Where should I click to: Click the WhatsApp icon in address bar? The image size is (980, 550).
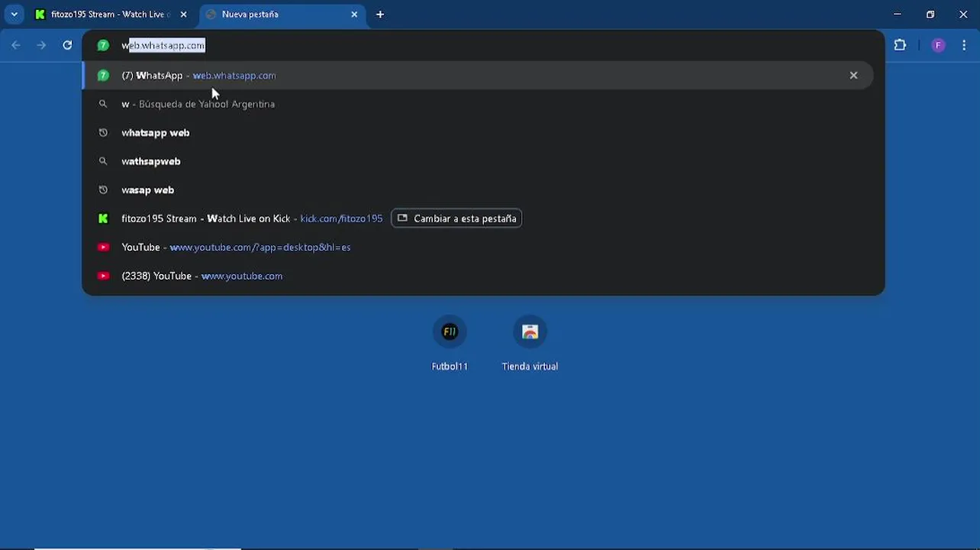click(x=103, y=45)
